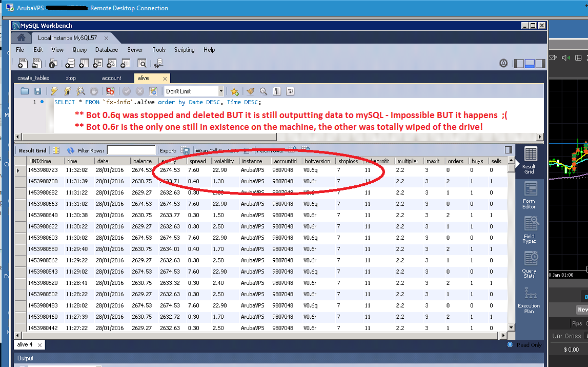Toggle the right sidebar panel

(x=540, y=64)
